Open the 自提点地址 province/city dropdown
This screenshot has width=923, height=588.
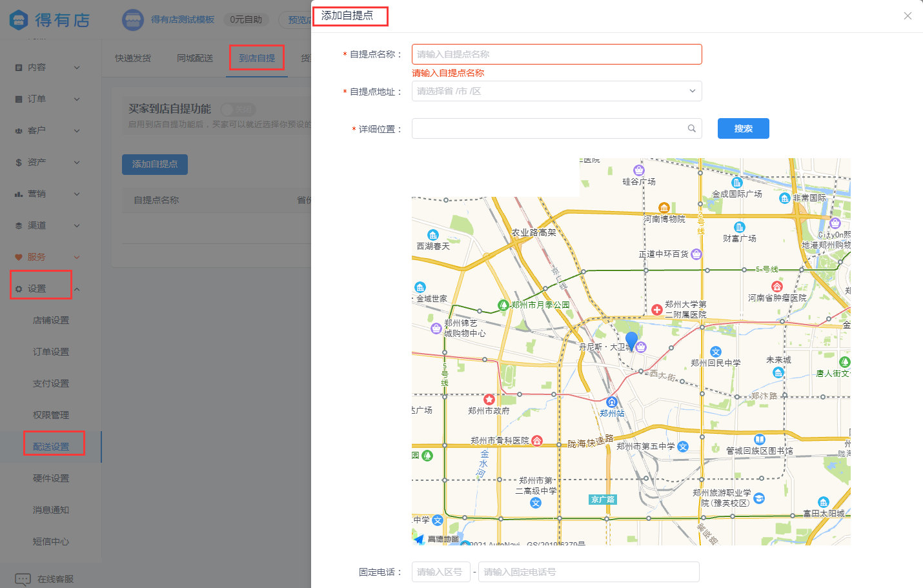(x=556, y=91)
